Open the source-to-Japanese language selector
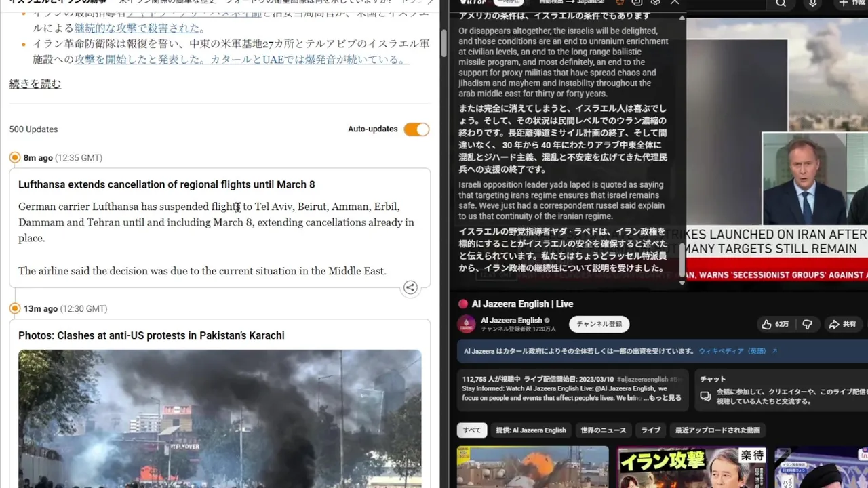Image resolution: width=868 pixels, height=488 pixels. click(x=571, y=2)
